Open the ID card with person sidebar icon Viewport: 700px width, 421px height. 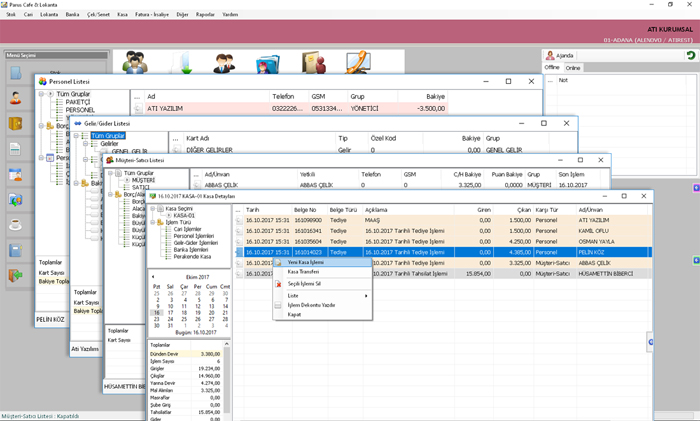pos(16,174)
